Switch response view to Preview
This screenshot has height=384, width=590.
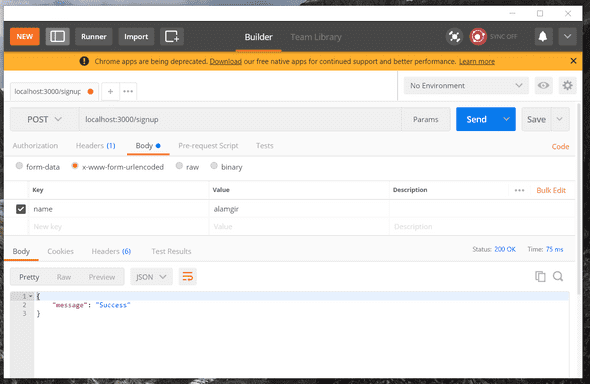point(102,277)
